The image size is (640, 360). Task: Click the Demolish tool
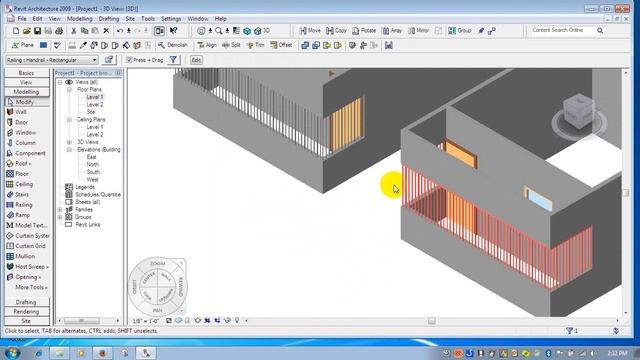173,45
